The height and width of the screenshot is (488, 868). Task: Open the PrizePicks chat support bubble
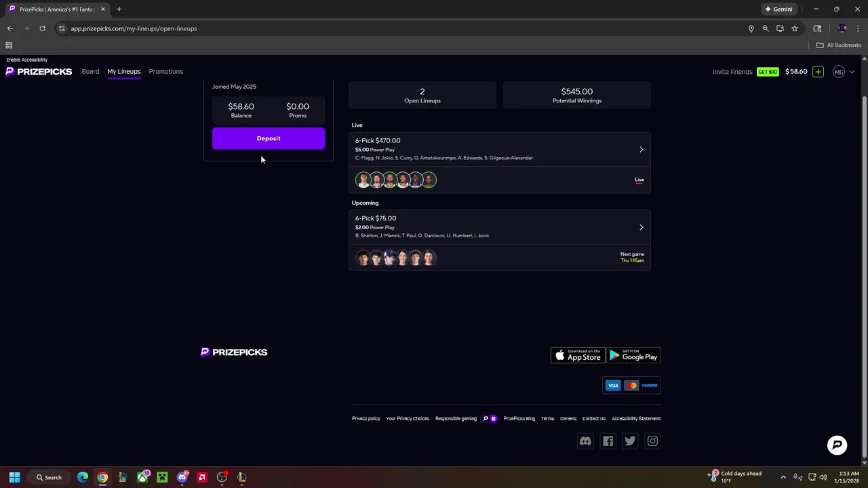click(837, 445)
